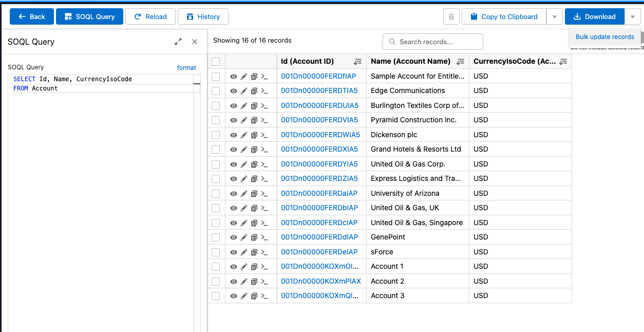644x332 pixels.
Task: Sort the CurrencyIsoCode column
Action: coord(563,61)
